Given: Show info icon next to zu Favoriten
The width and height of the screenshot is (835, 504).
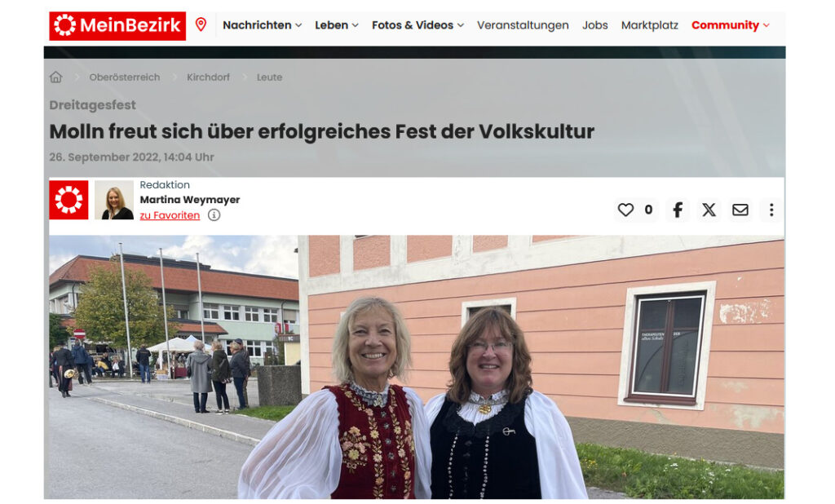Looking at the screenshot, I should tap(214, 215).
